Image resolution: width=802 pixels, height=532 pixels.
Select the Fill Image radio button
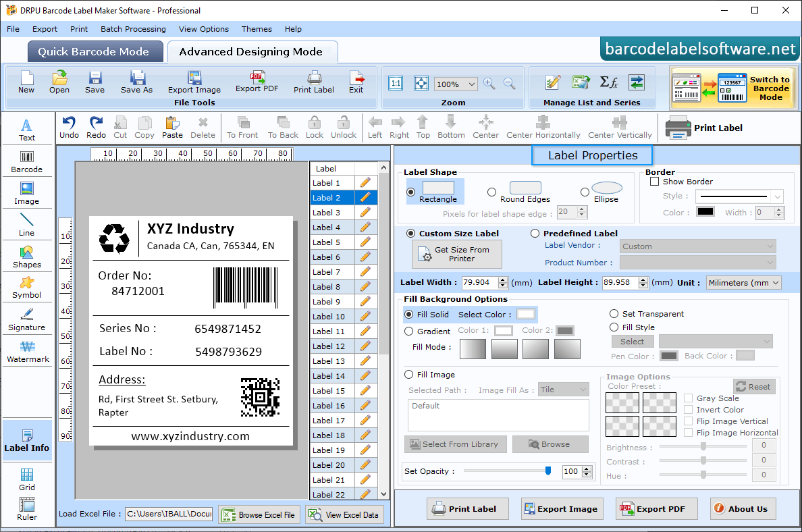point(408,375)
